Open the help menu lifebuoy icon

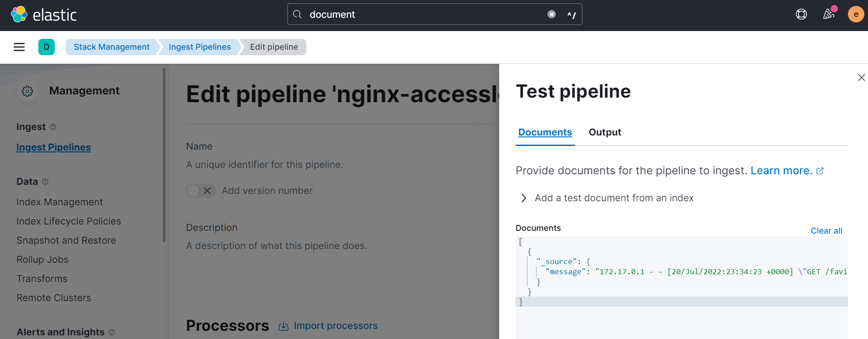801,14
